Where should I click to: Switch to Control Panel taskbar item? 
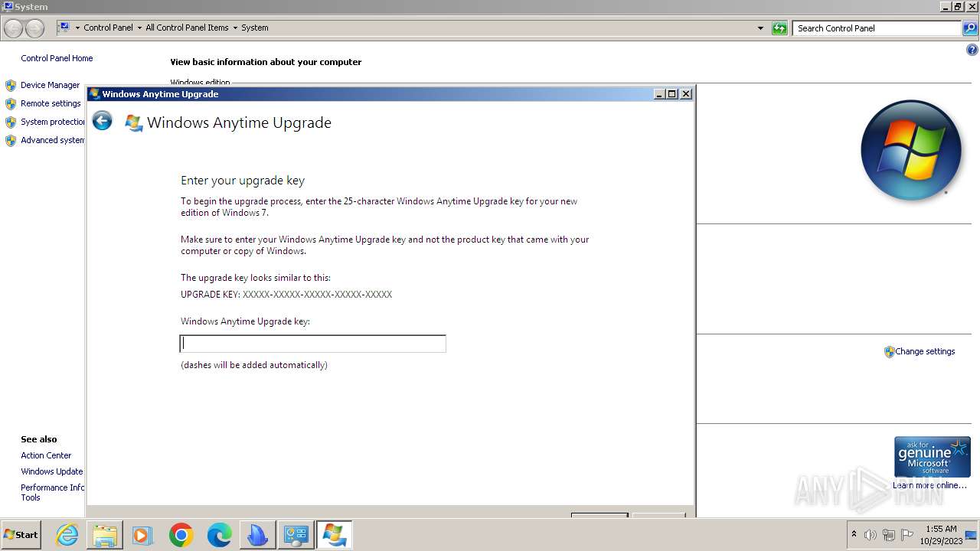coord(296,535)
